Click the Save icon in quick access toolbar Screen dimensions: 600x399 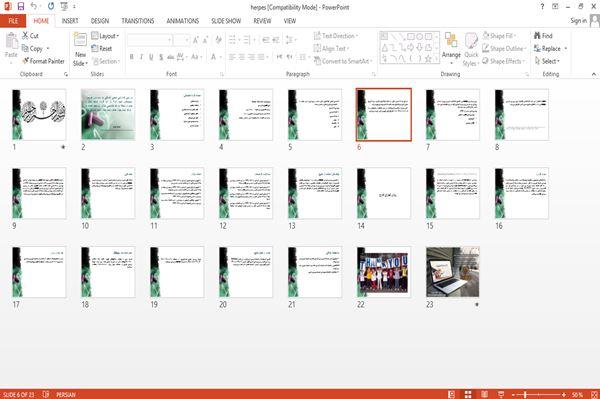(x=21, y=6)
